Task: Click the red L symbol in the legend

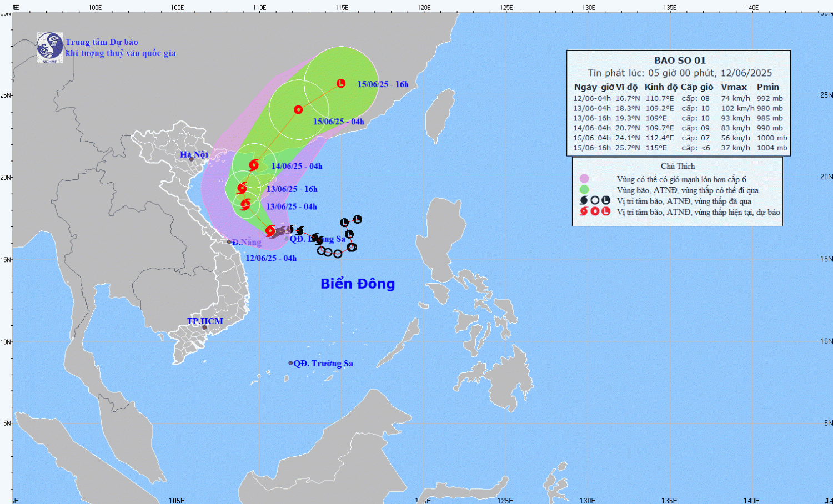Action: (x=606, y=211)
